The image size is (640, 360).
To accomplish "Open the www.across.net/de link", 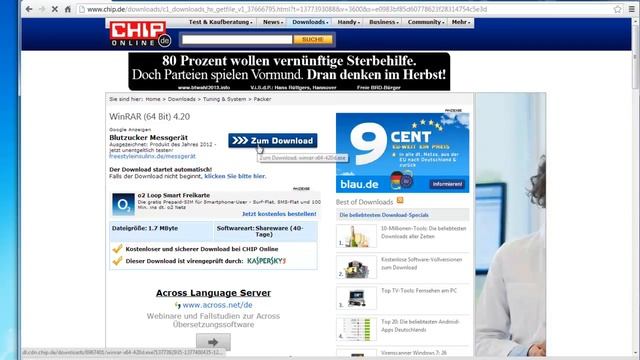I will pyautogui.click(x=217, y=305).
